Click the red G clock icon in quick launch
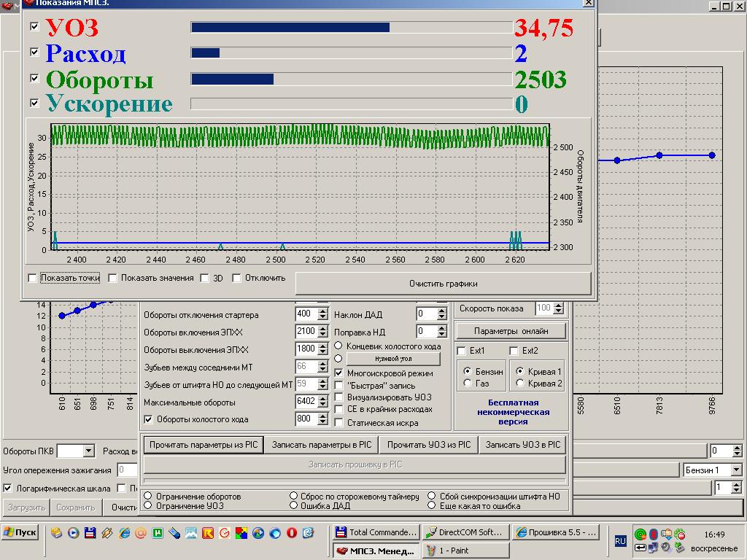 (225, 533)
